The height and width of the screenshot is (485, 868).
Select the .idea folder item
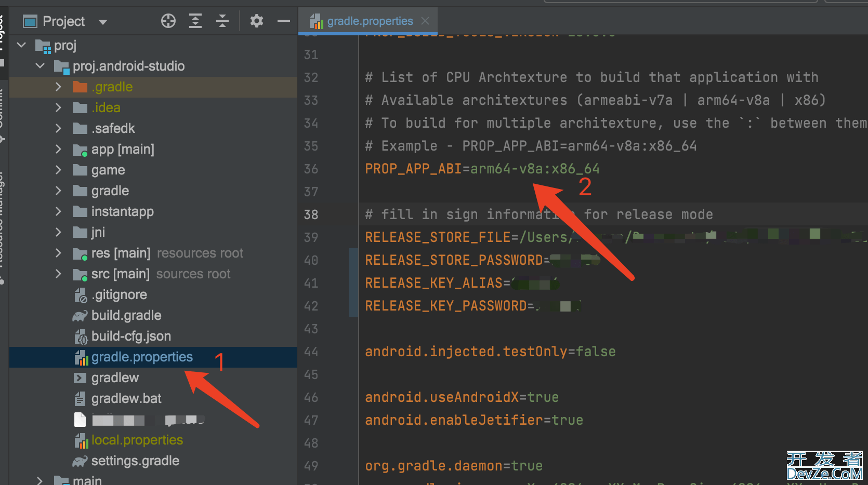point(106,107)
